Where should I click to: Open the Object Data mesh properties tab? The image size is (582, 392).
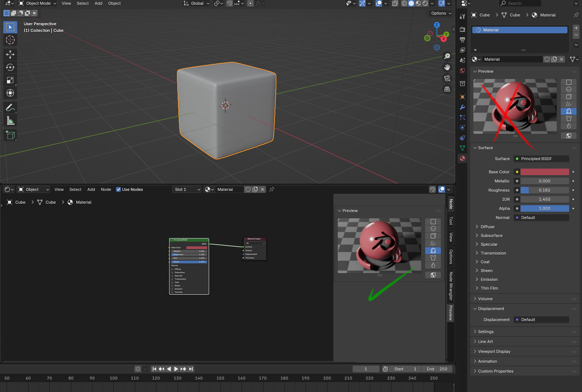[462, 148]
